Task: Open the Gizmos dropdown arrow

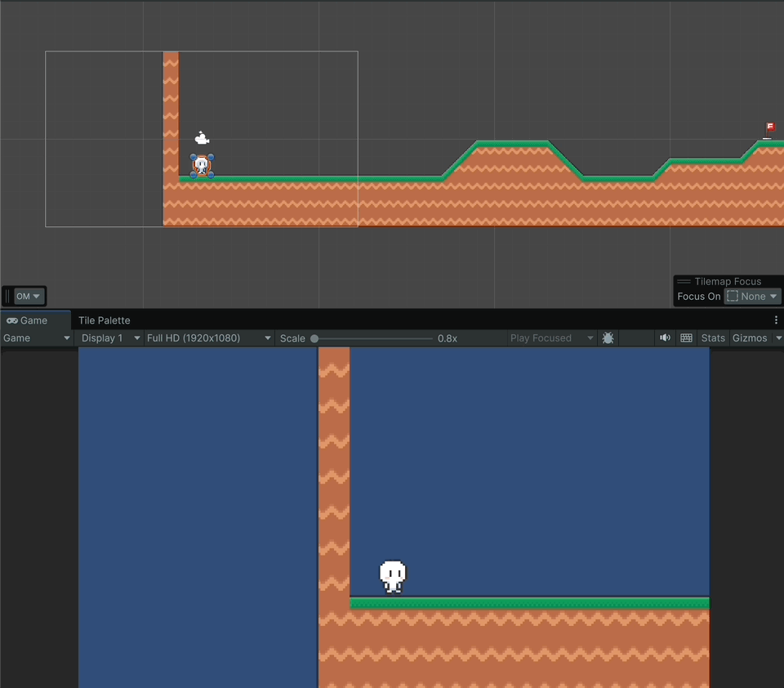Action: click(x=778, y=338)
